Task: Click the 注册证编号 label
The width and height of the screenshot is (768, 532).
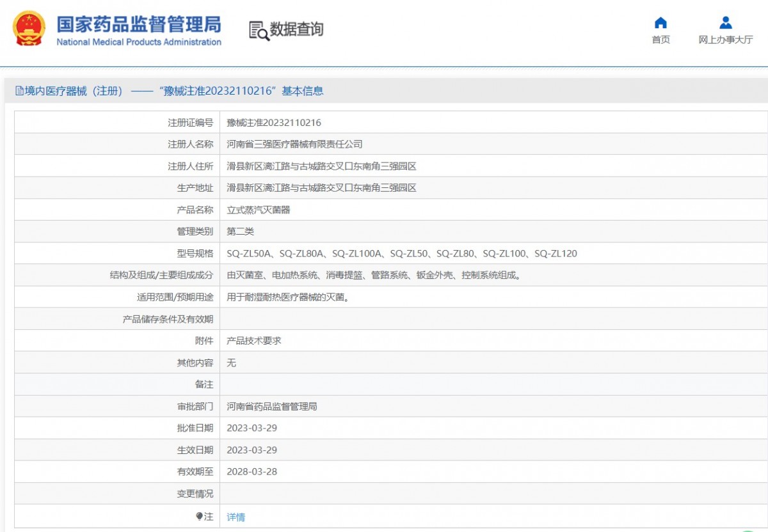Action: 191,123
